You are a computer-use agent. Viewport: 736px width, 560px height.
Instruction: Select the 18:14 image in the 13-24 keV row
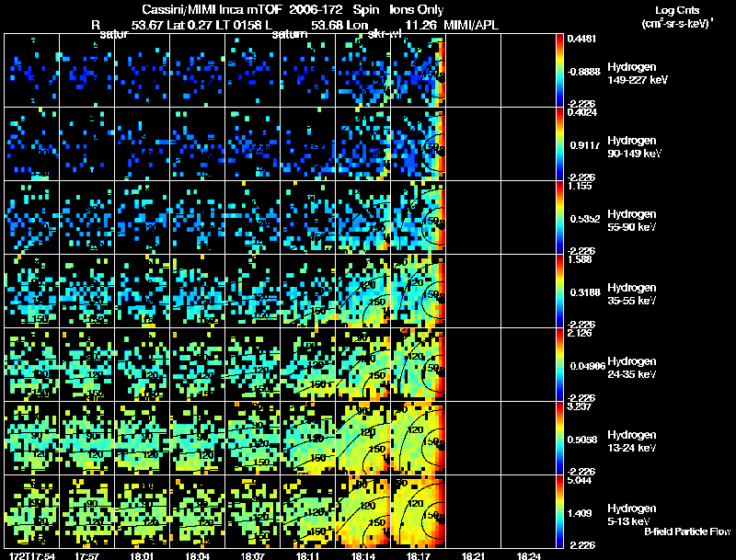(362, 439)
